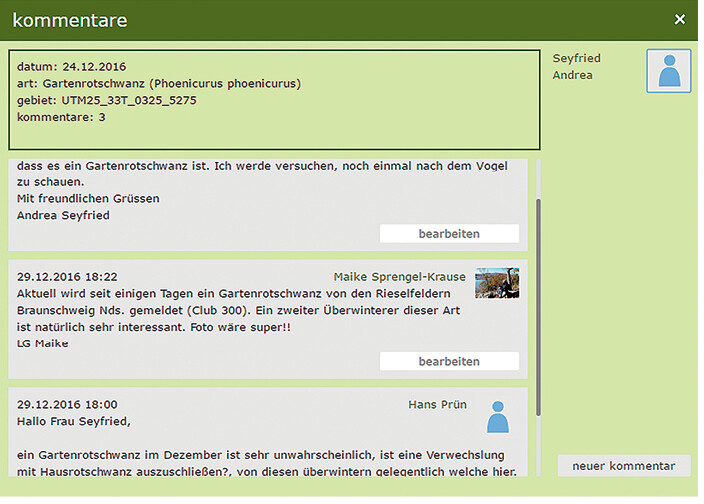The width and height of the screenshot is (704, 504).
Task: Click Hans Prün's avatar icon
Action: 498,417
